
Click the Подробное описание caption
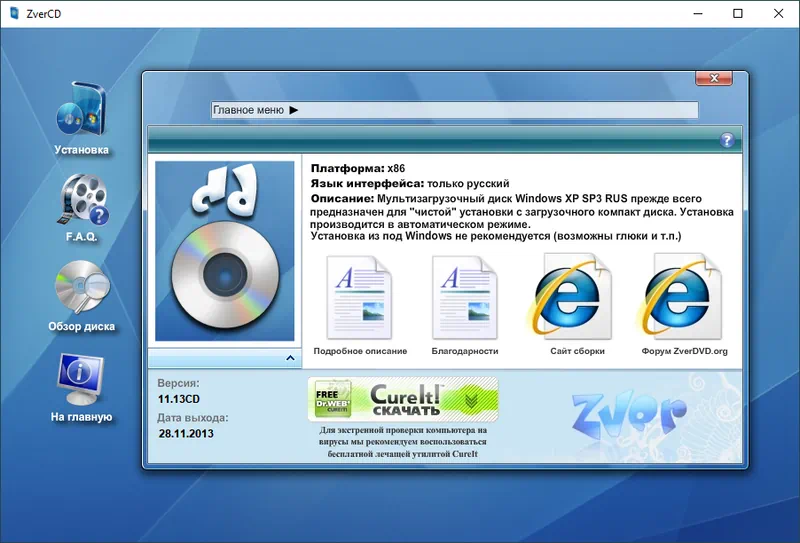point(360,351)
